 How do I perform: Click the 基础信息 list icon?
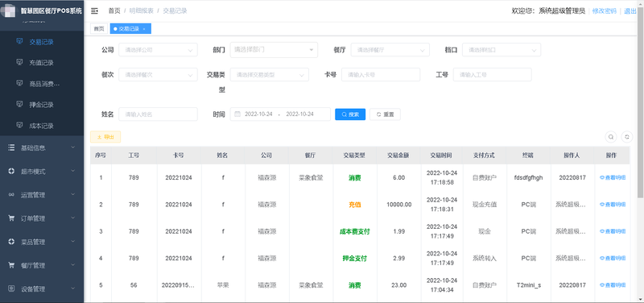click(x=11, y=147)
